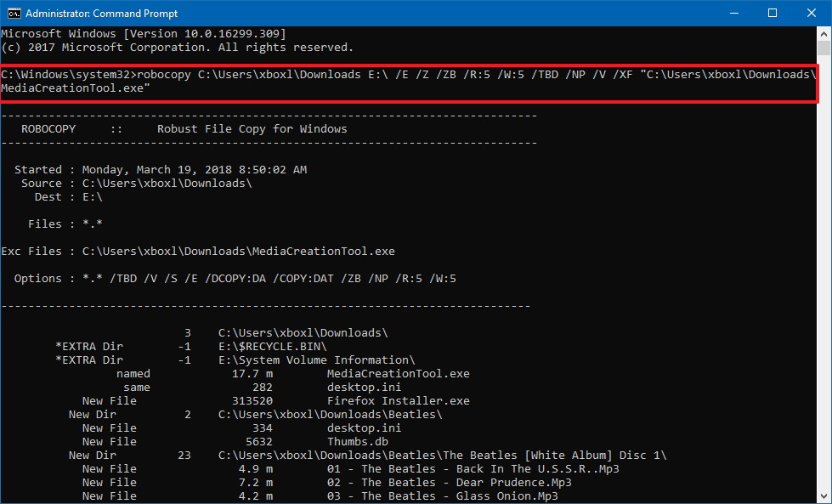Click the '(c) 2017 Microsoft Corporation' line
This screenshot has width=832, height=504.
178,48
